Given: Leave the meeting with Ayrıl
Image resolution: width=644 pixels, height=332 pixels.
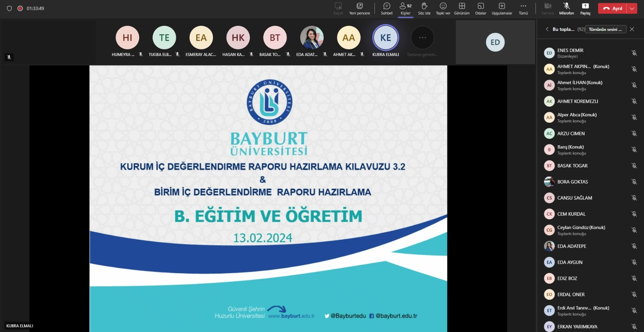Looking at the screenshot, I should pyautogui.click(x=612, y=8).
